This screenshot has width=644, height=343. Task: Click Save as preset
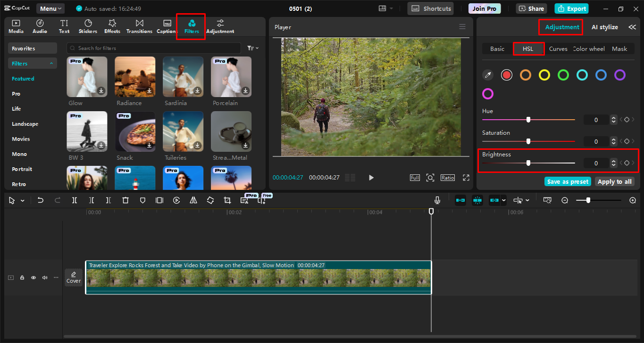[x=568, y=181]
